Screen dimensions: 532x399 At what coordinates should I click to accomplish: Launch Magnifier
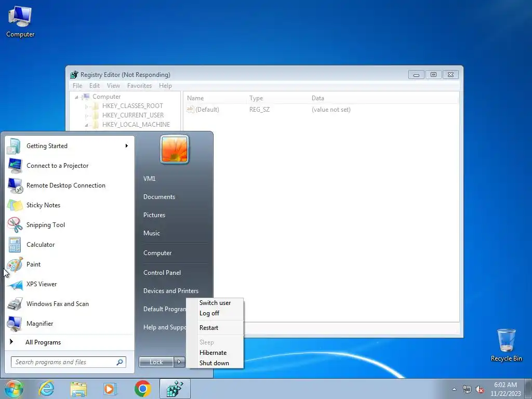coord(70,323)
